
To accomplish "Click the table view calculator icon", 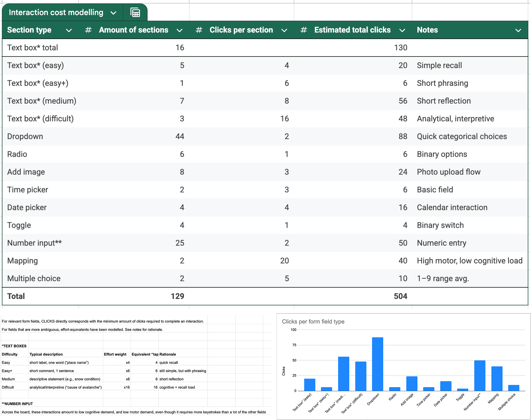I will (135, 12).
